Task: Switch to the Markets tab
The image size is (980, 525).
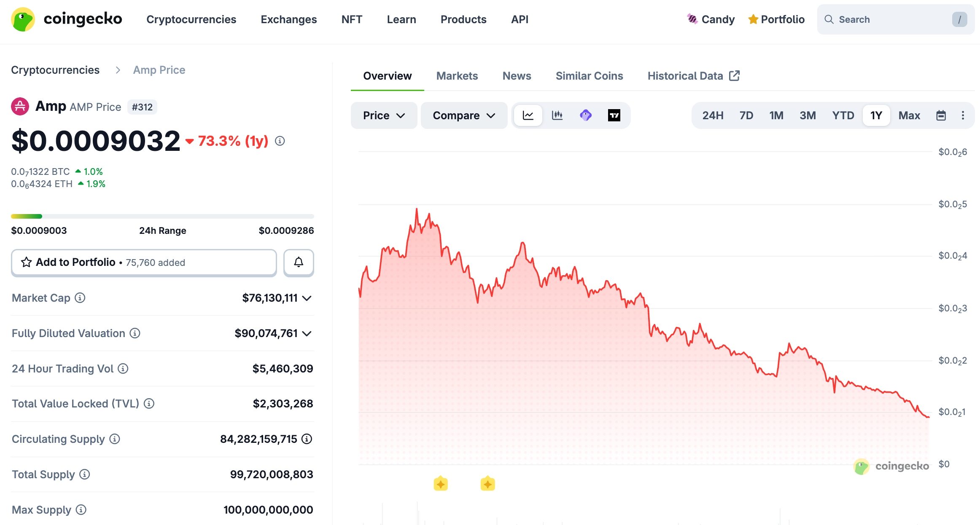Action: point(457,75)
